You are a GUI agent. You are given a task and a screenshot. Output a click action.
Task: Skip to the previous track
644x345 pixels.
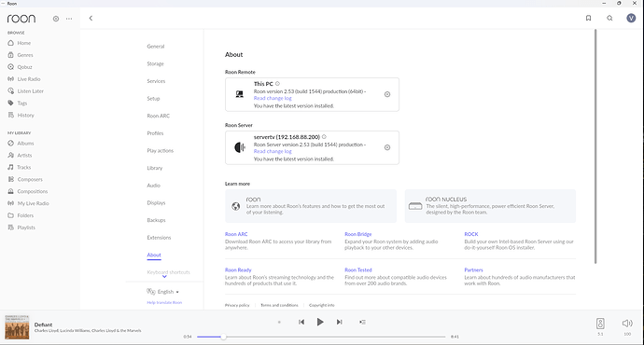(x=301, y=322)
